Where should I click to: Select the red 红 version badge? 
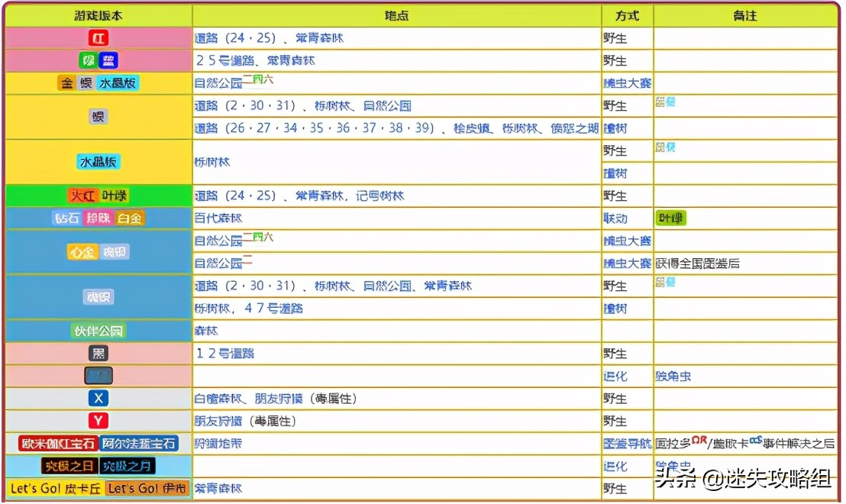pos(99,37)
